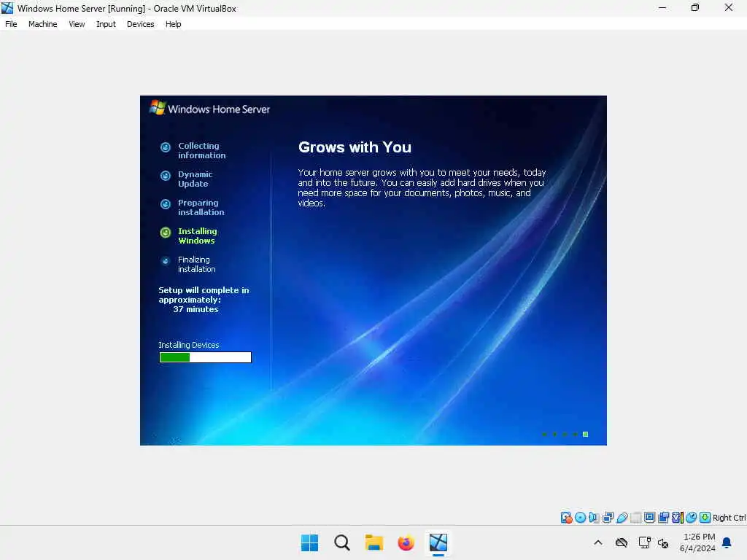This screenshot has height=560, width=747.
Task: Click the VirtualBox VM taskbar icon
Action: click(x=438, y=542)
